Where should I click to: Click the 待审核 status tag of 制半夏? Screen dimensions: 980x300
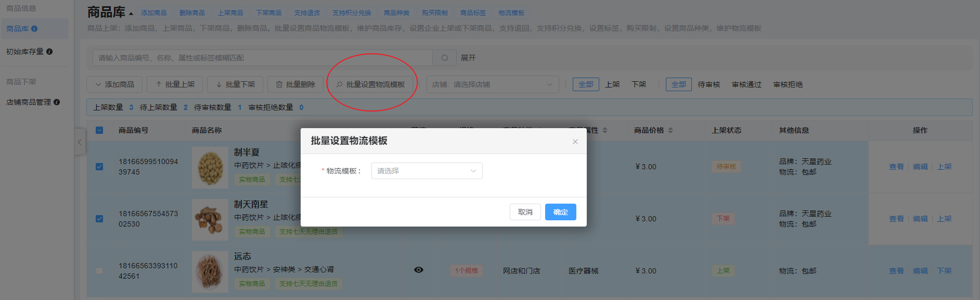[726, 167]
